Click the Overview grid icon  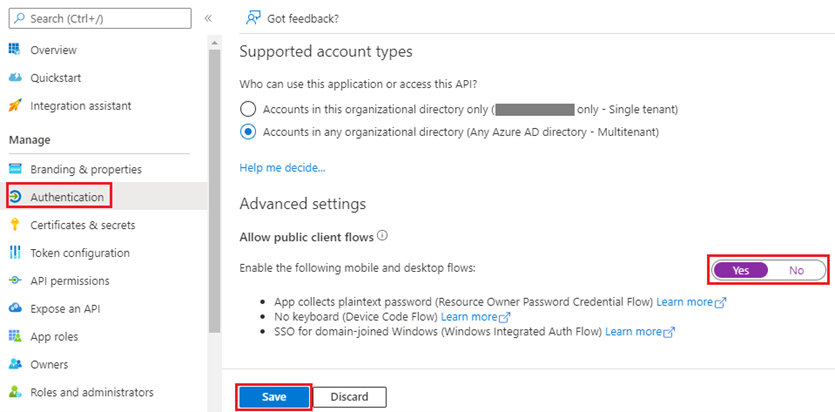(15, 50)
